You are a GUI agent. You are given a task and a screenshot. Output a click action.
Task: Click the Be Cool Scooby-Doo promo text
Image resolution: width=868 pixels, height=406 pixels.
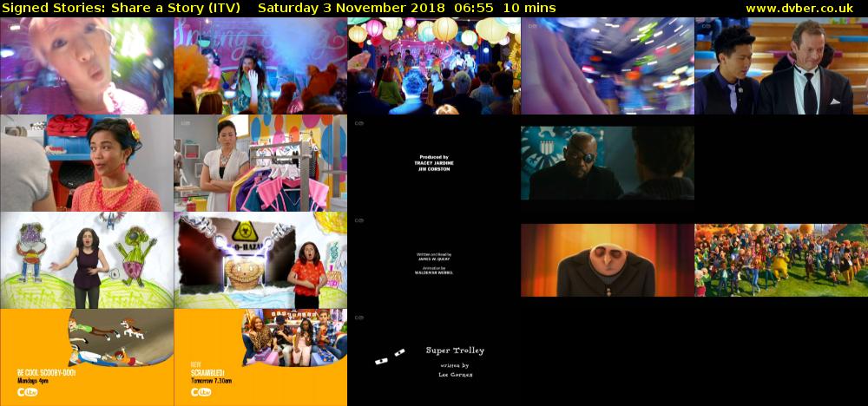43,373
